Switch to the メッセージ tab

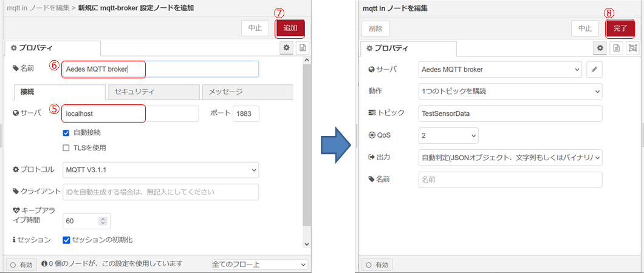click(247, 92)
